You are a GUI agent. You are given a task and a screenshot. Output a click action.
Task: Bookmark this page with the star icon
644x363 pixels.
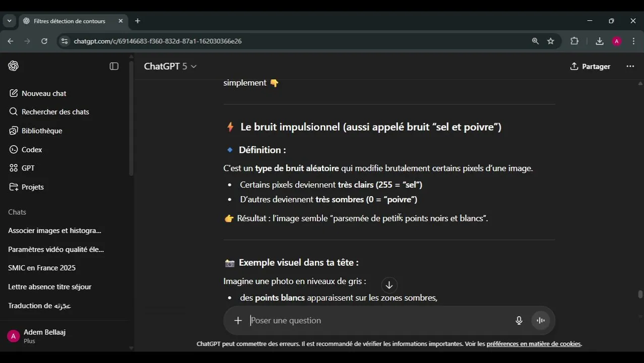click(x=551, y=41)
